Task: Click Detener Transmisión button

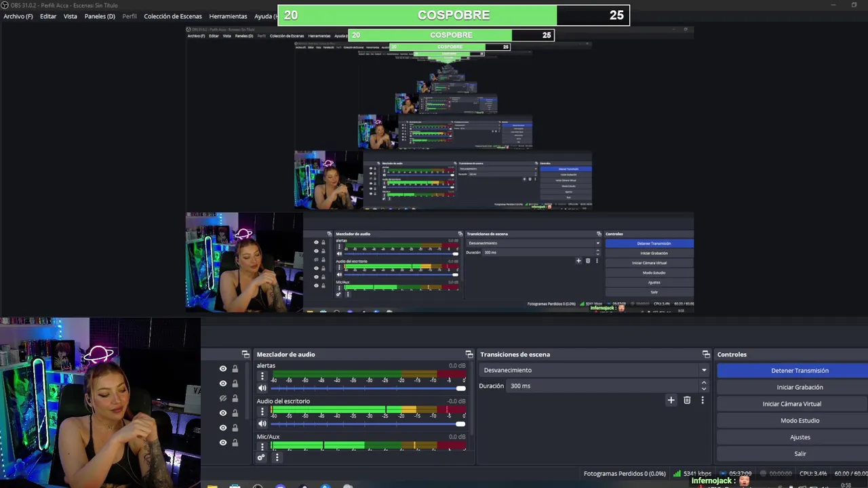Action: [793, 371]
